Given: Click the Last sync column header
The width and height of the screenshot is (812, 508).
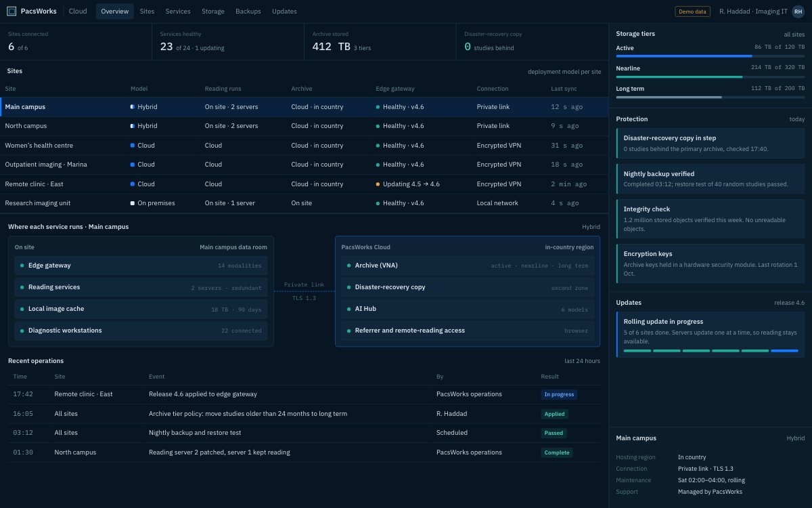Looking at the screenshot, I should 564,89.
